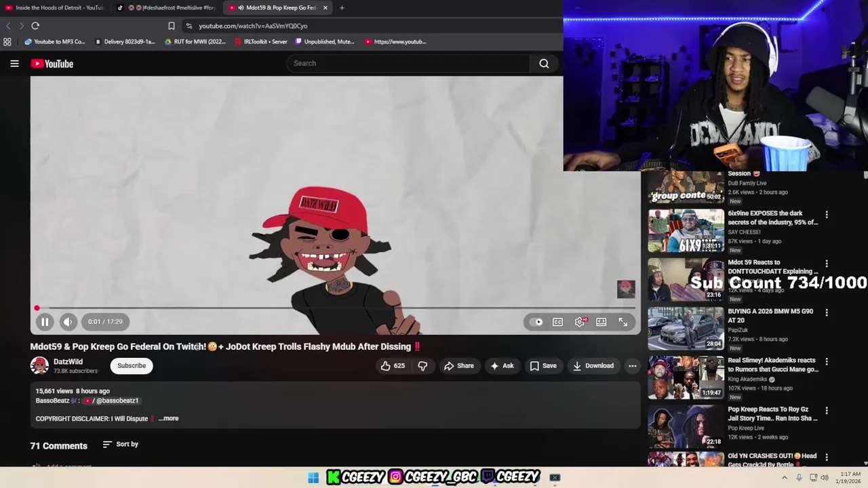The height and width of the screenshot is (488, 868).
Task: Focus the YouTube Search field
Action: 409,63
